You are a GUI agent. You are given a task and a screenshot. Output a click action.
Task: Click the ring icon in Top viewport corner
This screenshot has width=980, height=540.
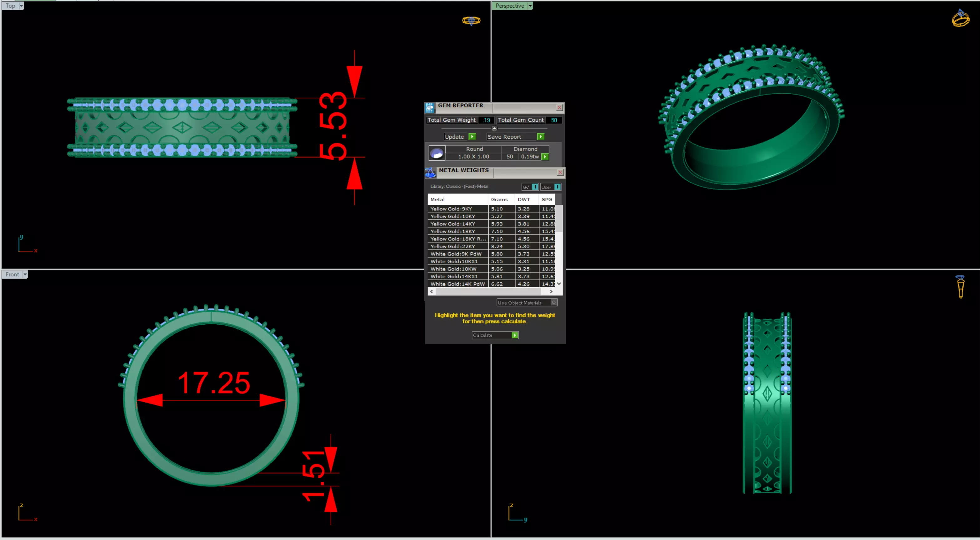pos(471,20)
